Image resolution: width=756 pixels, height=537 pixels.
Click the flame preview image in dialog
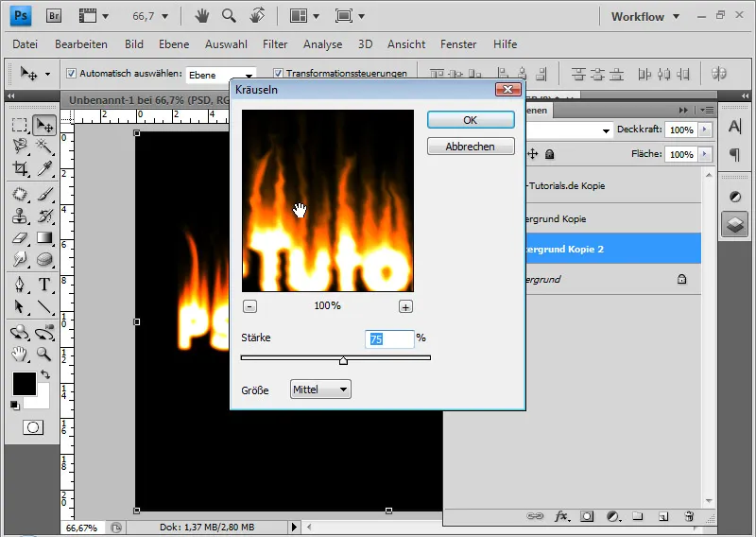(x=328, y=200)
